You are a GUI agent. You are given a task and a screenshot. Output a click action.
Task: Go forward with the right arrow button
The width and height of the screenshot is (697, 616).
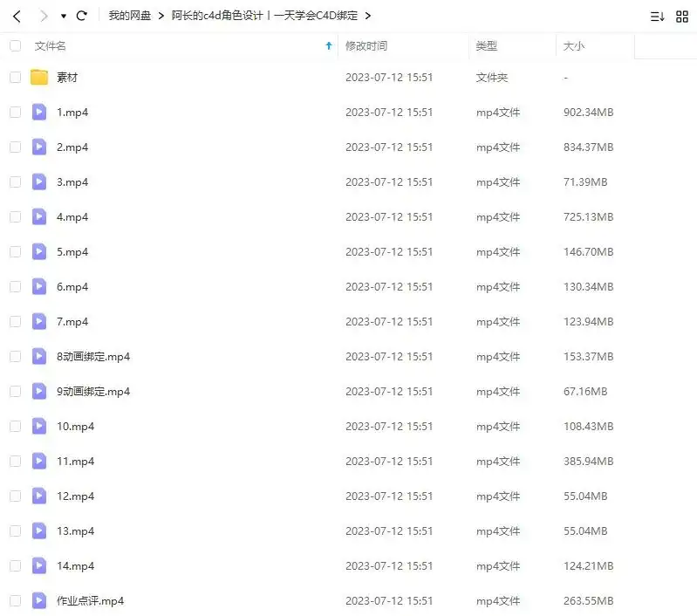tap(44, 17)
